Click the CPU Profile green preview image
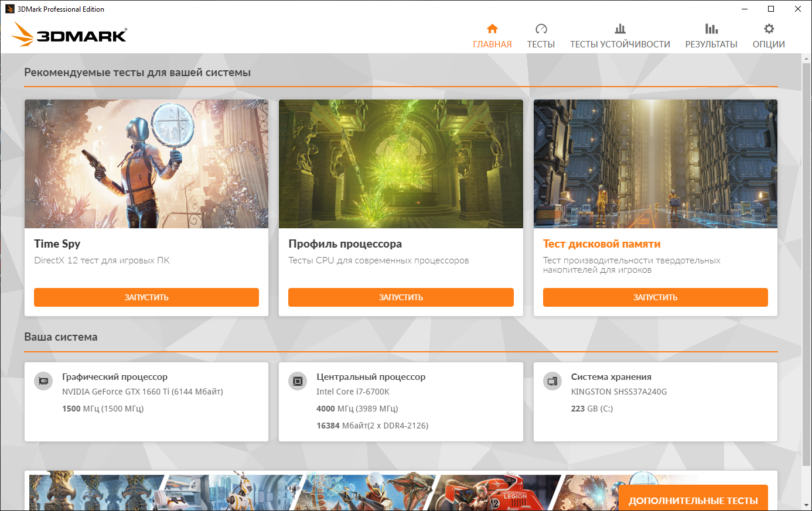The image size is (812, 511). pos(401,164)
